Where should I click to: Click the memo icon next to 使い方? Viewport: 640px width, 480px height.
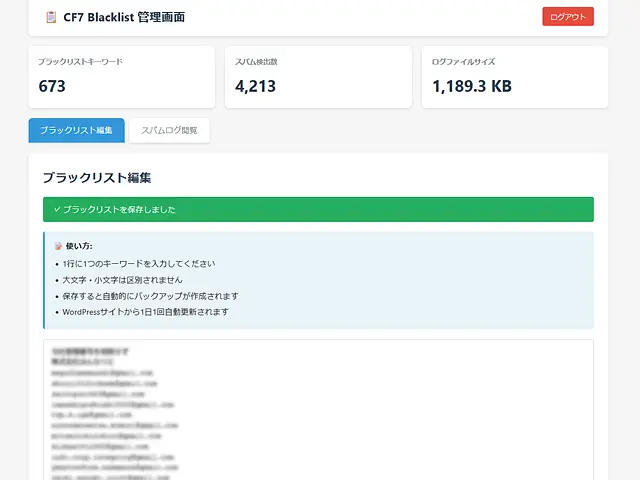click(58, 246)
